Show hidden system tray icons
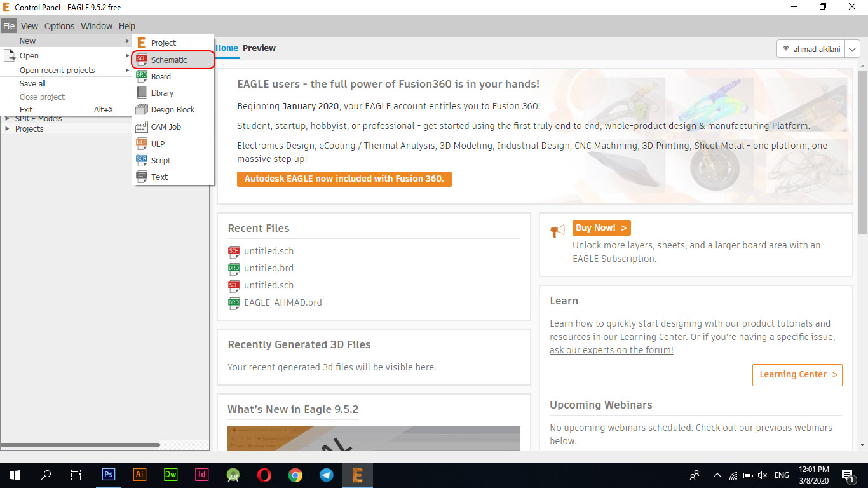 point(717,475)
